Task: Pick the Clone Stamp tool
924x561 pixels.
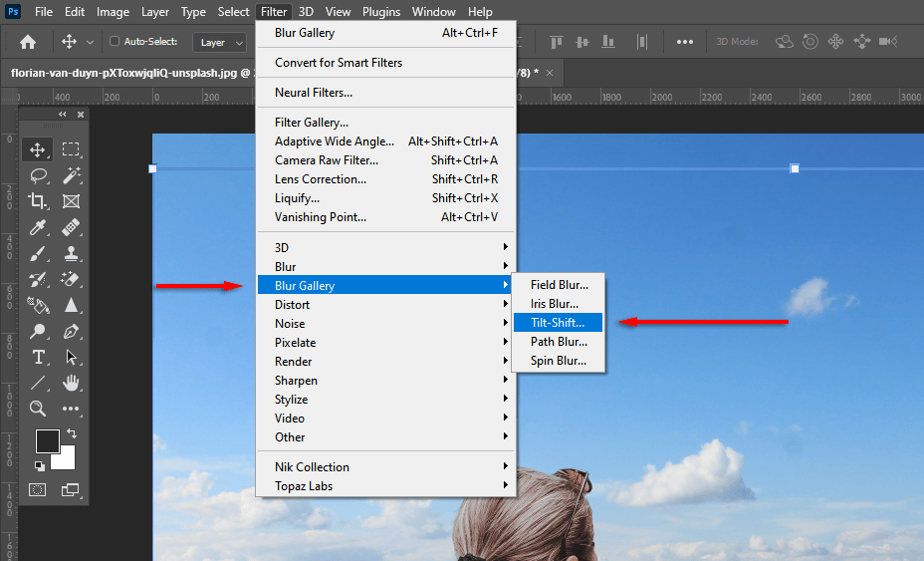Action: (71, 253)
